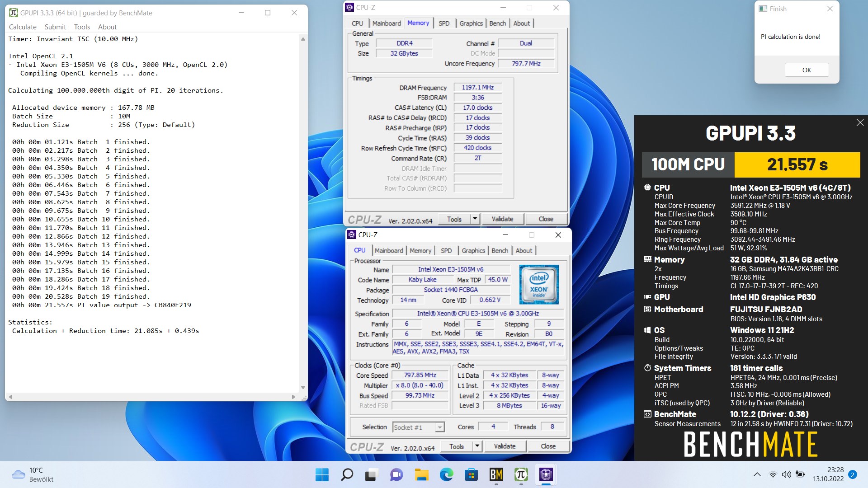
Task: Switch to Bench tab in upper CPU-Z
Action: [497, 23]
